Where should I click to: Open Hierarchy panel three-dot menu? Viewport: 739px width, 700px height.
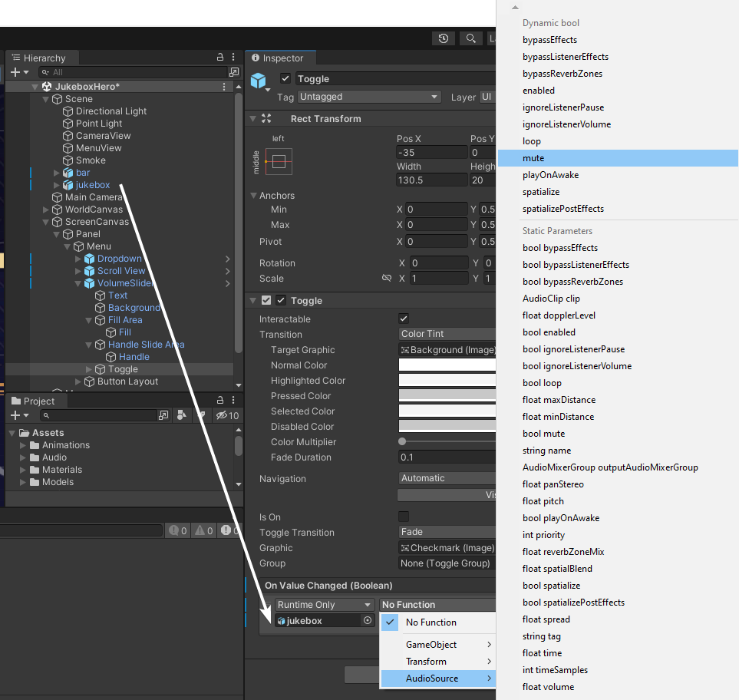(233, 58)
